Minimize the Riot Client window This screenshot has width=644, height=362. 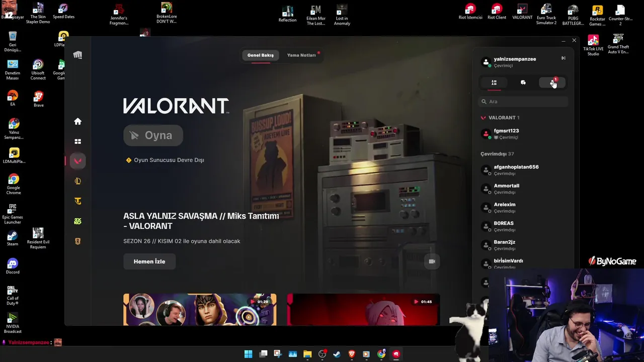563,40
